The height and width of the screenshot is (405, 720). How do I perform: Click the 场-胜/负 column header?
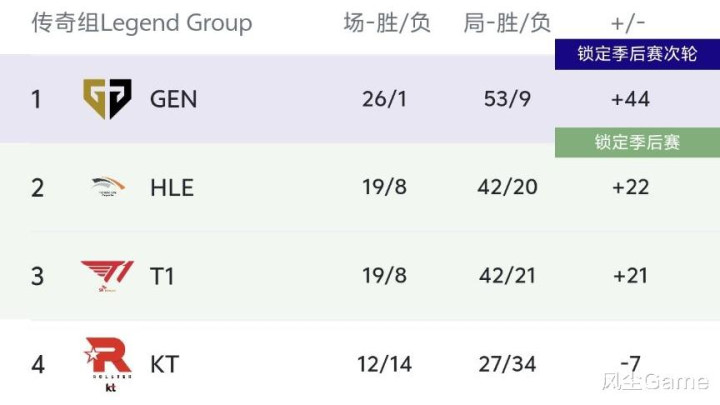[387, 22]
